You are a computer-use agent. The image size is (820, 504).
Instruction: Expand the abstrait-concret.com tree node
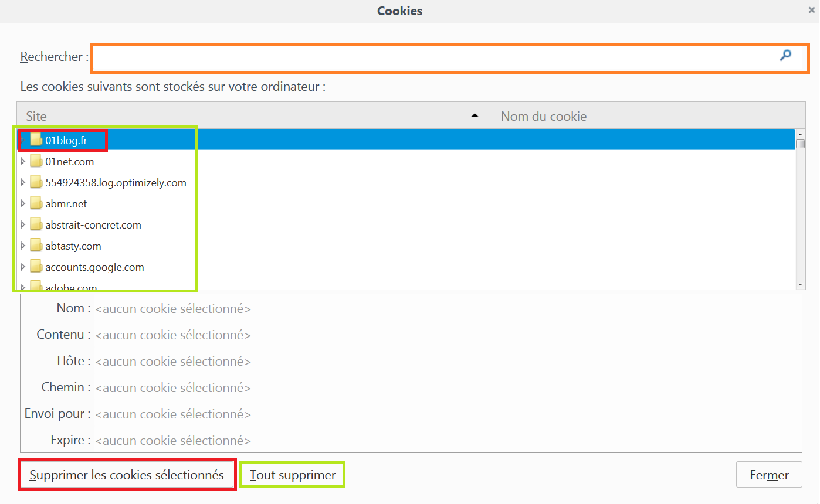tap(23, 224)
